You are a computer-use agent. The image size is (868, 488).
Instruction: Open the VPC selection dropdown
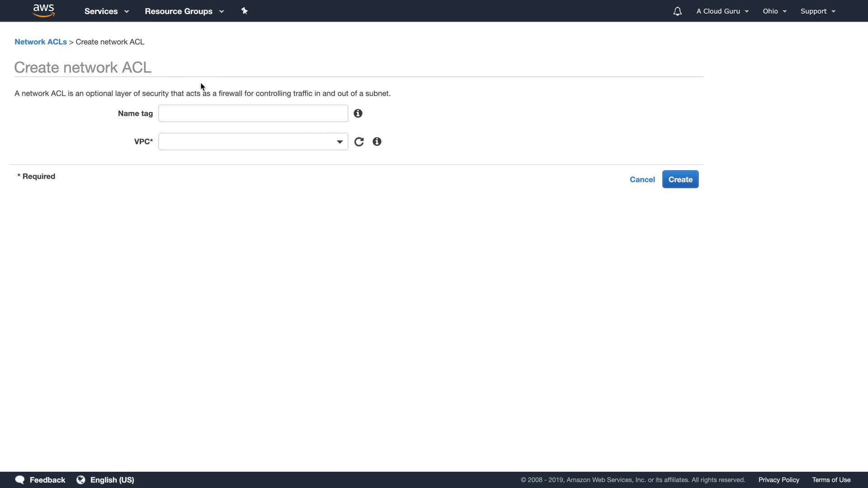click(253, 142)
